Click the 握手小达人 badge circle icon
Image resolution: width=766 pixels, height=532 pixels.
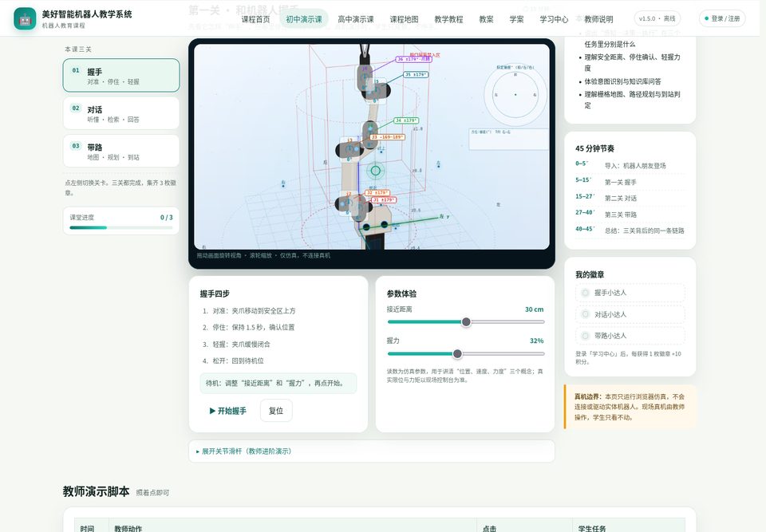585,293
